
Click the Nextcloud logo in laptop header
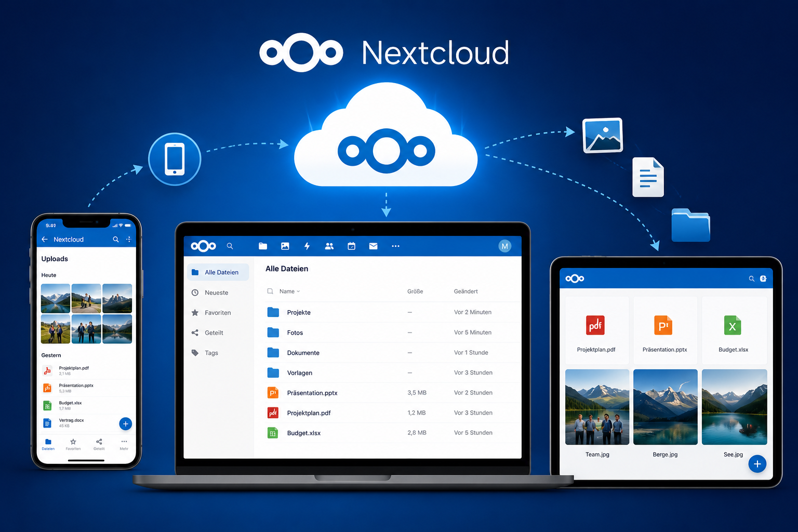tap(203, 246)
